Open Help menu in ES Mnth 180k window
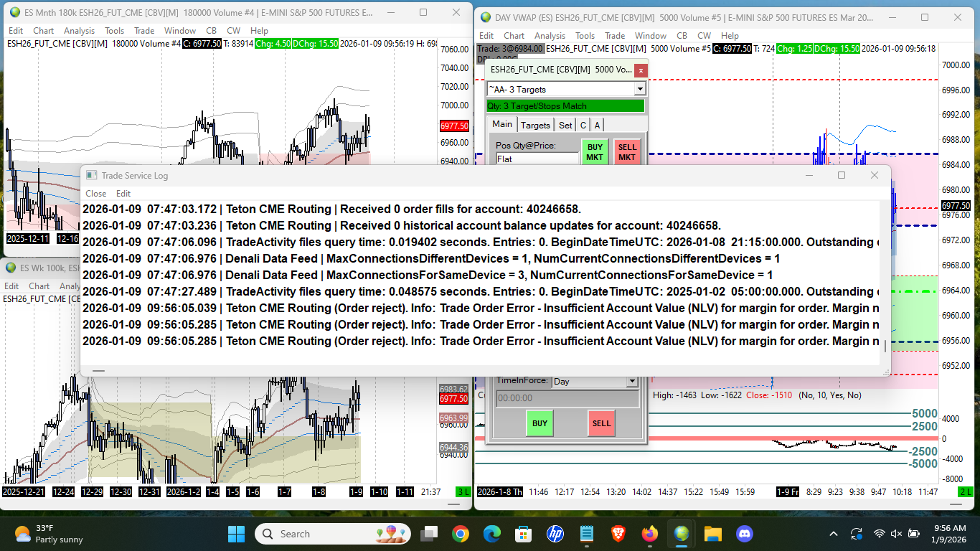The height and width of the screenshot is (551, 980). tap(259, 31)
